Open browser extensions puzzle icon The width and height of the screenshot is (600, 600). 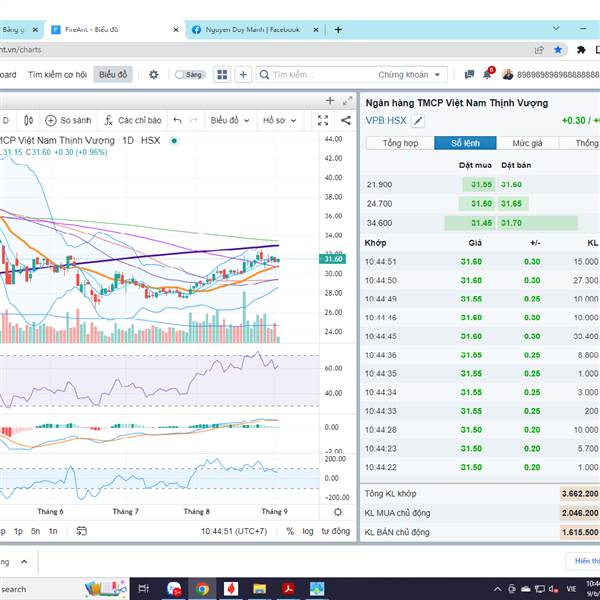(581, 50)
